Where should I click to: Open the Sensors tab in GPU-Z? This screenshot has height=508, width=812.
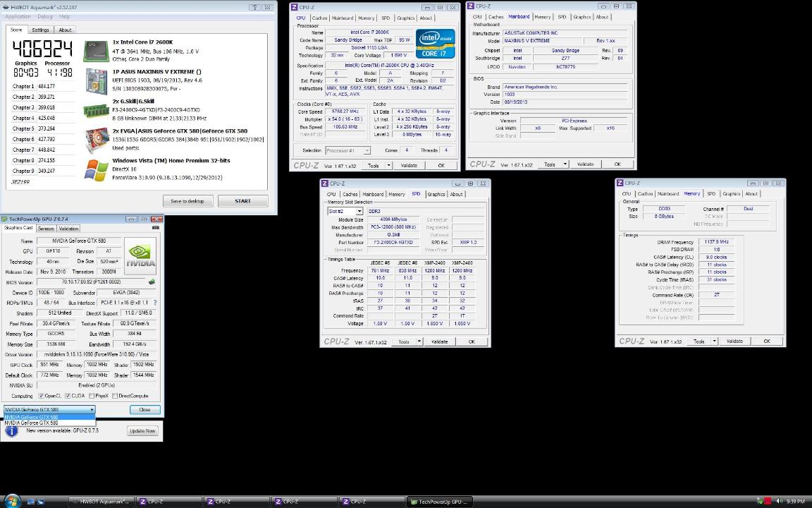[x=46, y=229]
